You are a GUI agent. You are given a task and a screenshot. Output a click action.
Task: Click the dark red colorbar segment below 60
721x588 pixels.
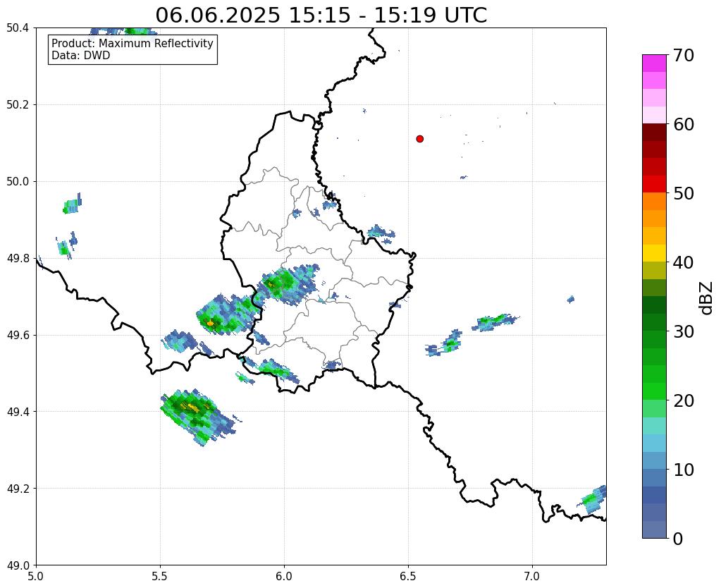coord(654,132)
